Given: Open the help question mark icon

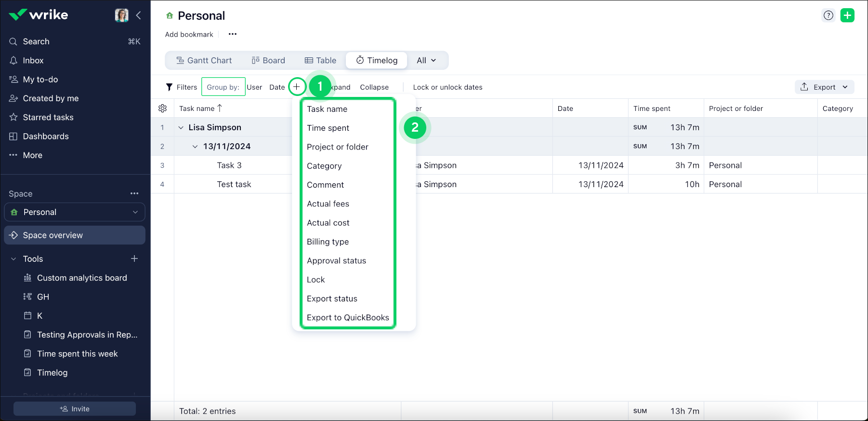Looking at the screenshot, I should point(828,15).
